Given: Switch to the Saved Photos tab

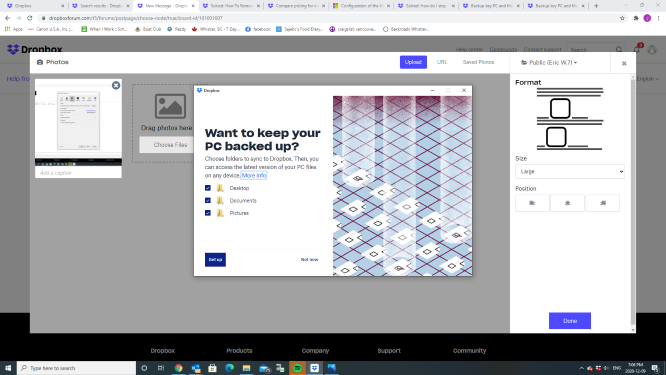Looking at the screenshot, I should click(x=478, y=62).
